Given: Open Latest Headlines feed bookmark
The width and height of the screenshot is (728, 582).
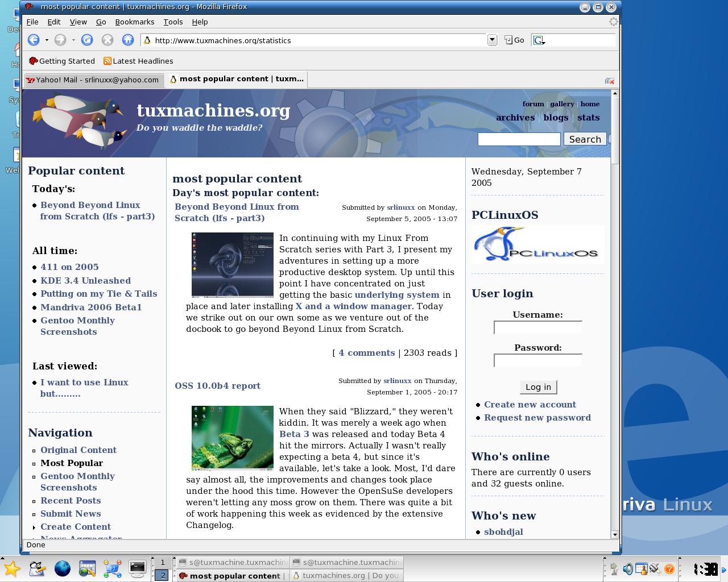Looking at the screenshot, I should 138,61.
